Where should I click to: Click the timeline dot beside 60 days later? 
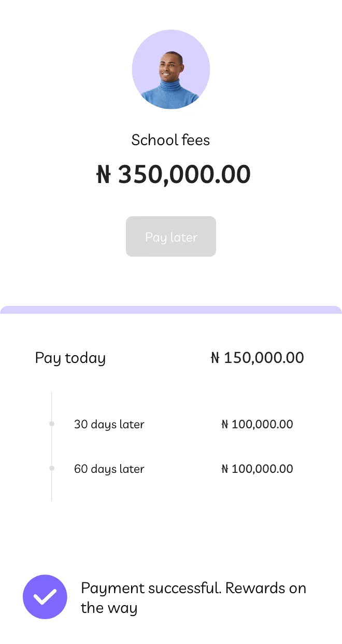pos(52,469)
